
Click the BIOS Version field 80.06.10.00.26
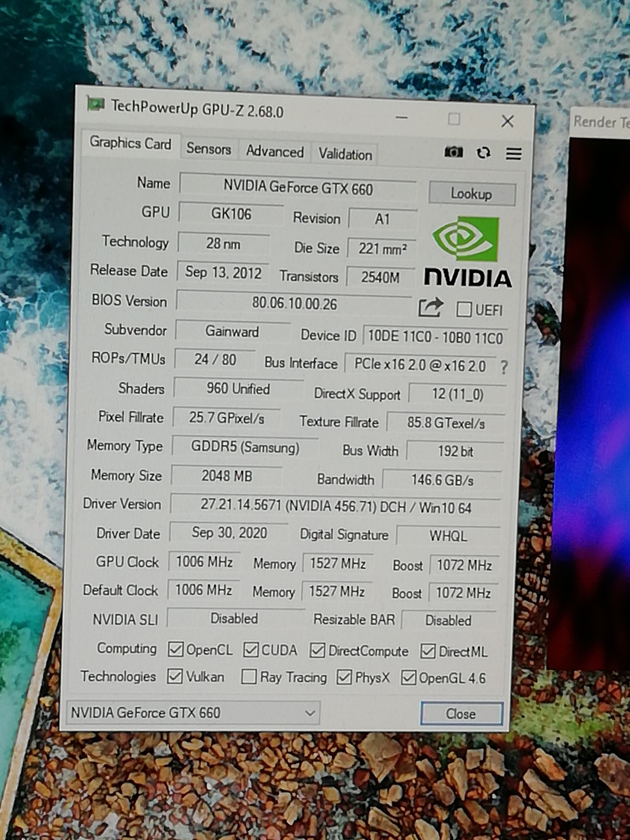[x=294, y=303]
